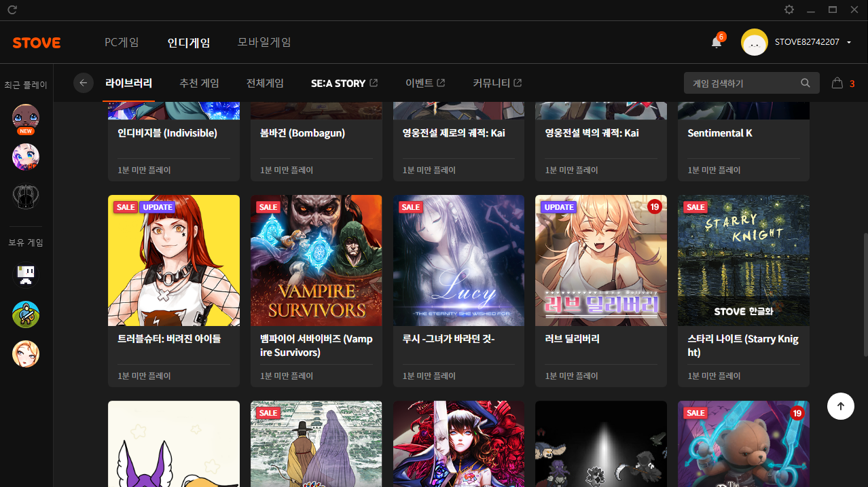Click the reload icon in title bar

coord(12,10)
